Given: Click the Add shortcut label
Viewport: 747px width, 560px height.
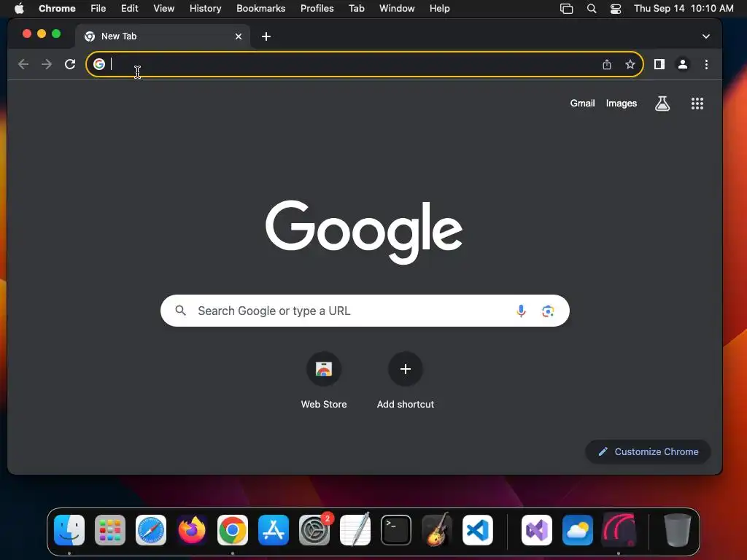Looking at the screenshot, I should 406,404.
